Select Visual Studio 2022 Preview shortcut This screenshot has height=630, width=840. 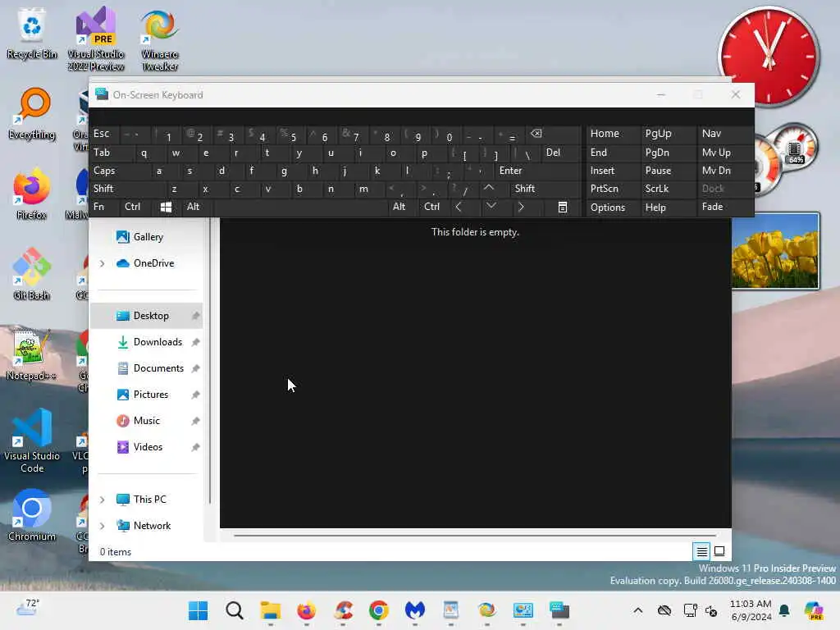(x=96, y=39)
